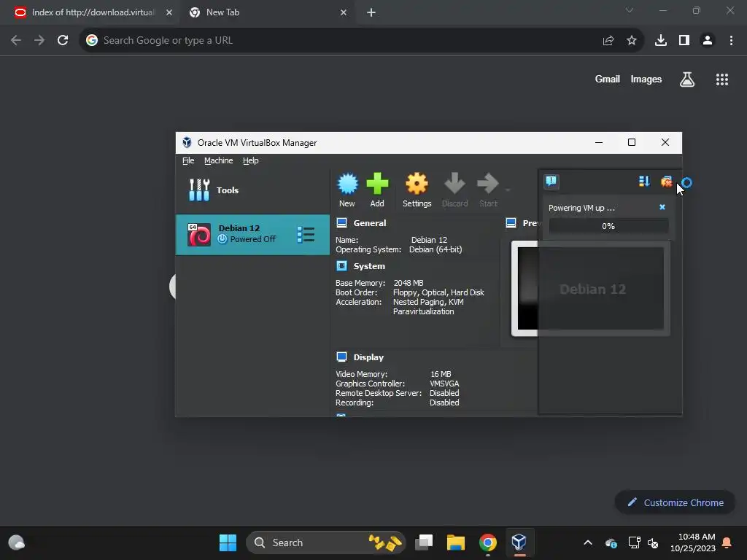Switch to the VirtualBox download index tab
The width and height of the screenshot is (747, 560).
pos(93,12)
